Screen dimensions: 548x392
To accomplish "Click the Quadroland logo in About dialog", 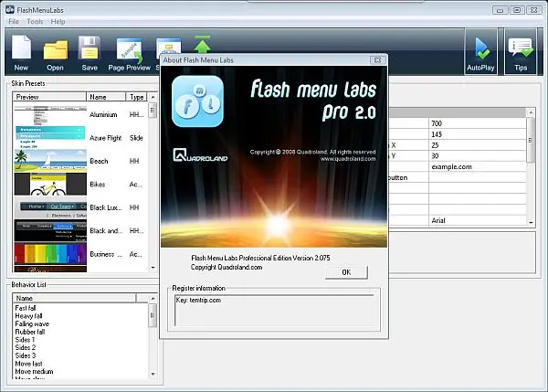I will 200,155.
